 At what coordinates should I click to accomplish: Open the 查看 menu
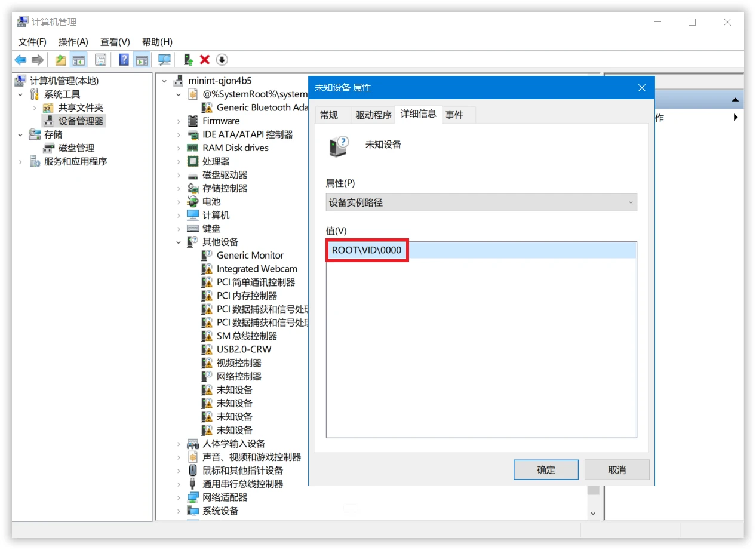coord(114,41)
